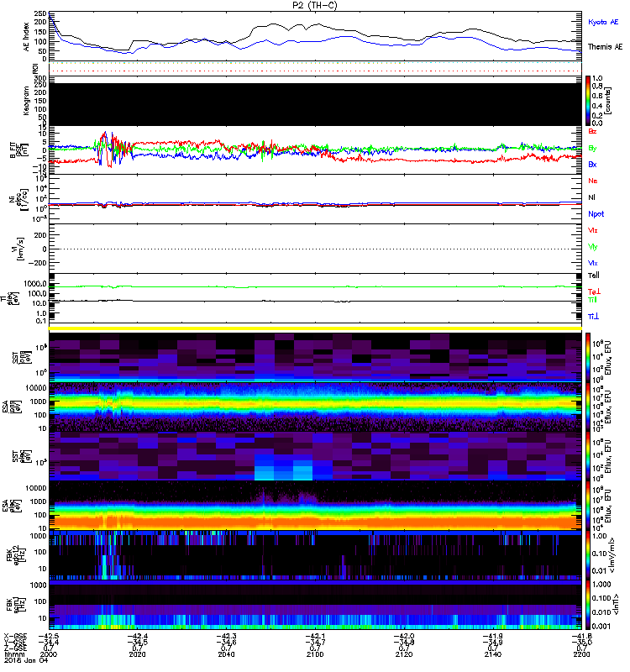
Task: Click the plot title P2 (TH-C)
Action: [315, 5]
